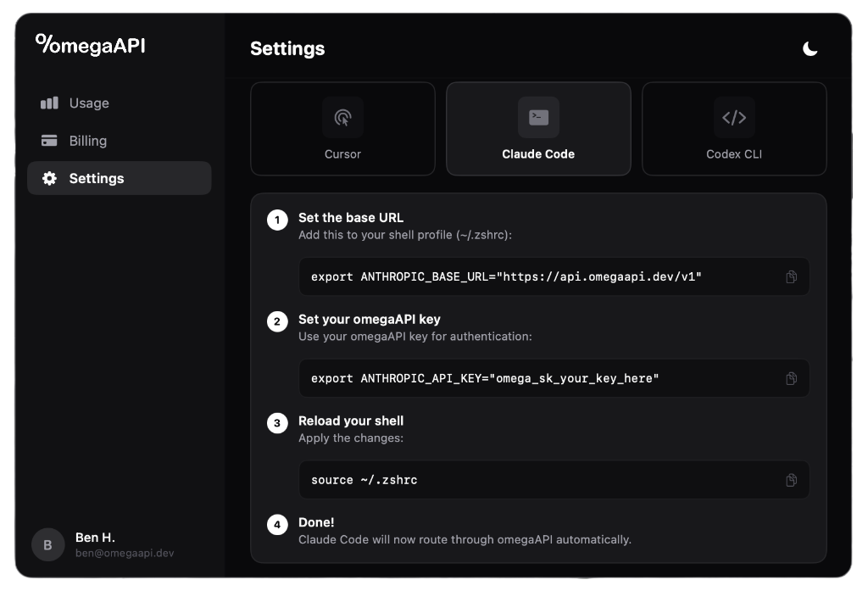Click the 'Apply the changes:' text
This screenshot has height=591, width=868.
coord(351,438)
